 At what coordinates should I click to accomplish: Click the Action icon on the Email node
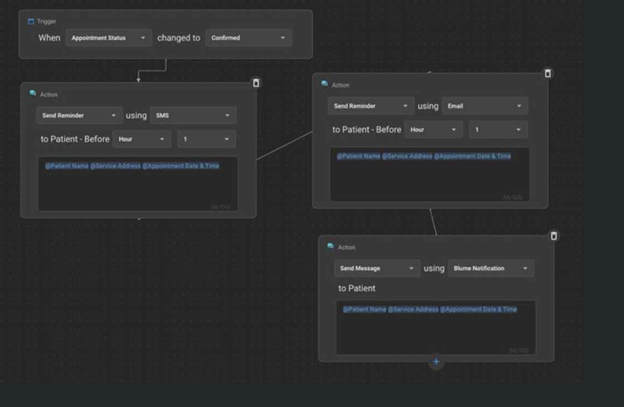click(326, 84)
